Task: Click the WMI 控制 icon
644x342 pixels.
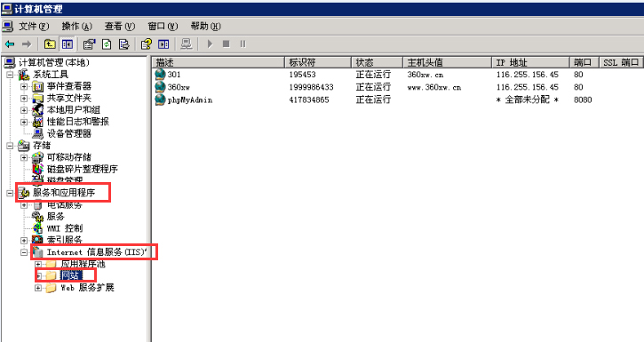Action: pos(38,228)
